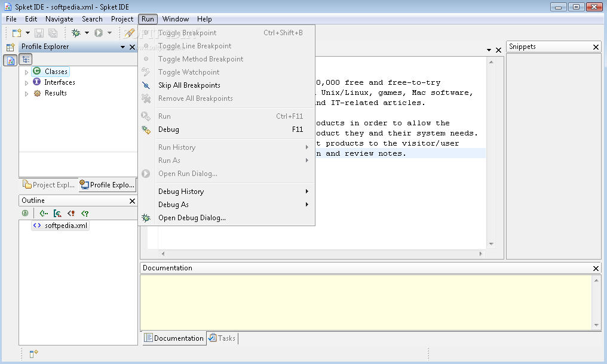The image size is (607, 364).
Task: Switch to the Documentation tab
Action: coord(174,338)
